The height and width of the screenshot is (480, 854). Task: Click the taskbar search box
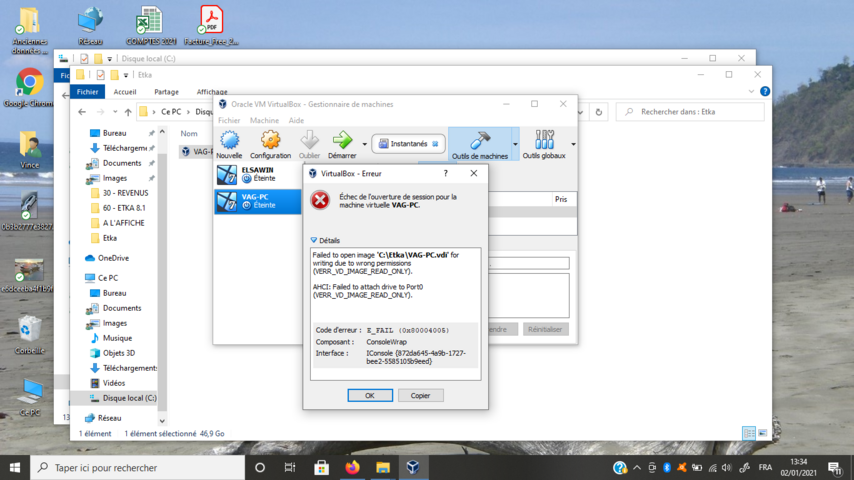137,467
